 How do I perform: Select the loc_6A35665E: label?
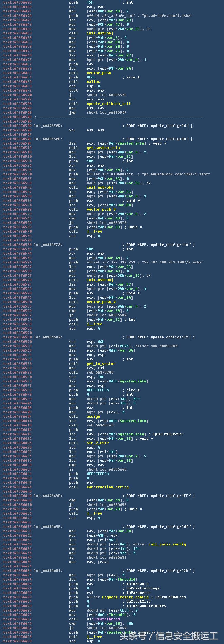coord(48,527)
